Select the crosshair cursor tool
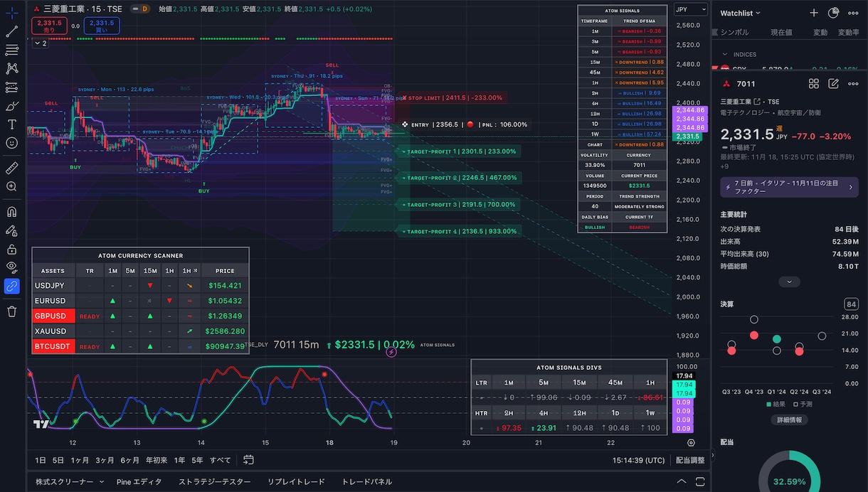This screenshot has height=492, width=868. (11, 13)
